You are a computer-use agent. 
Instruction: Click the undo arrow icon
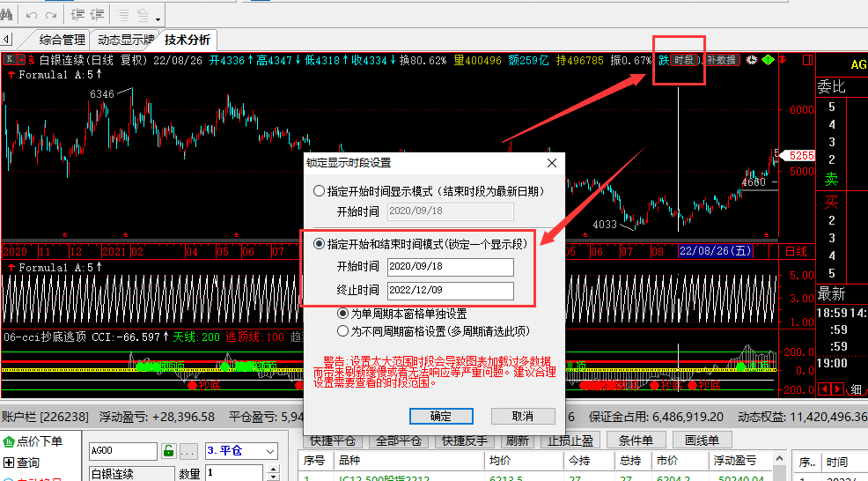[x=32, y=16]
